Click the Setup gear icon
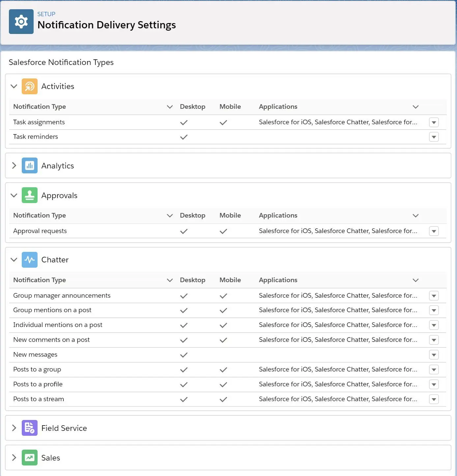Screen dimensions: 457x476 tap(21, 22)
